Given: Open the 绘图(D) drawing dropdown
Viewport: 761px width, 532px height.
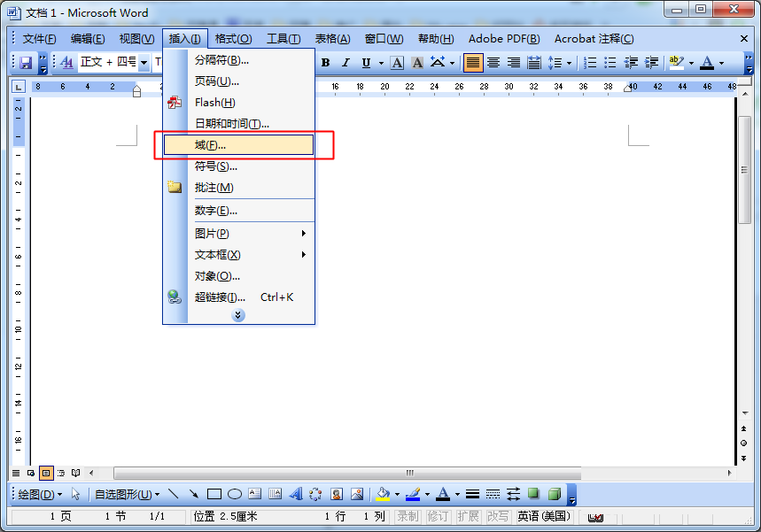Looking at the screenshot, I should (x=40, y=495).
